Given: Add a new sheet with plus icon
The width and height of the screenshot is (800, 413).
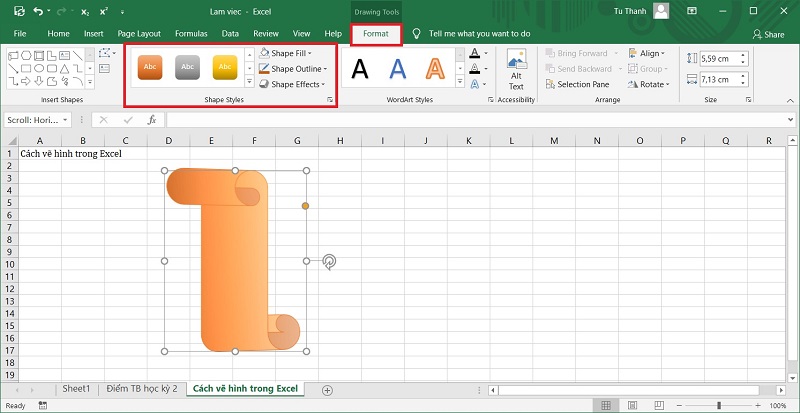Looking at the screenshot, I should coord(326,388).
